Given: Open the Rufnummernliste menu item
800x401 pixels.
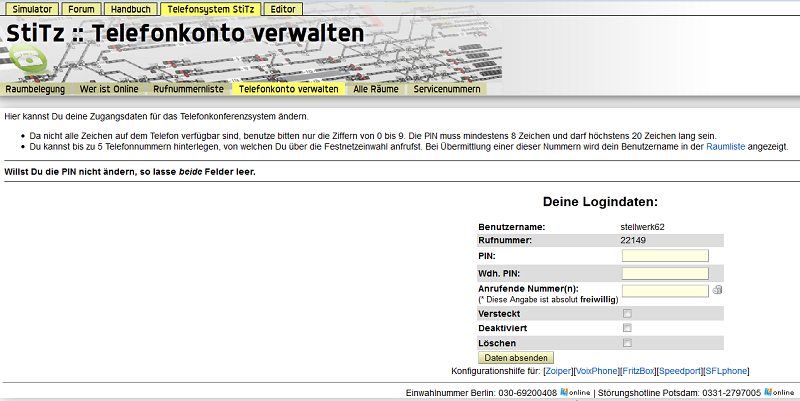Looking at the screenshot, I should click(188, 89).
